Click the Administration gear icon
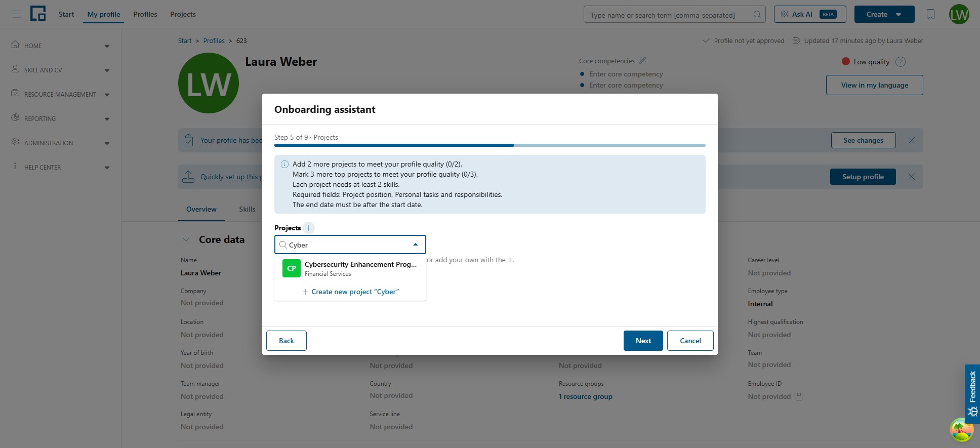 [15, 142]
